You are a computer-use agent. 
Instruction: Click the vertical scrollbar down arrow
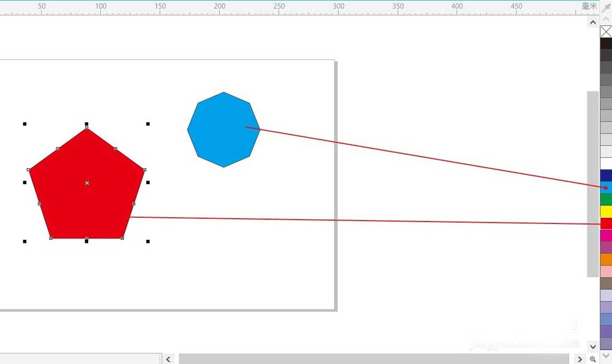pos(593,346)
